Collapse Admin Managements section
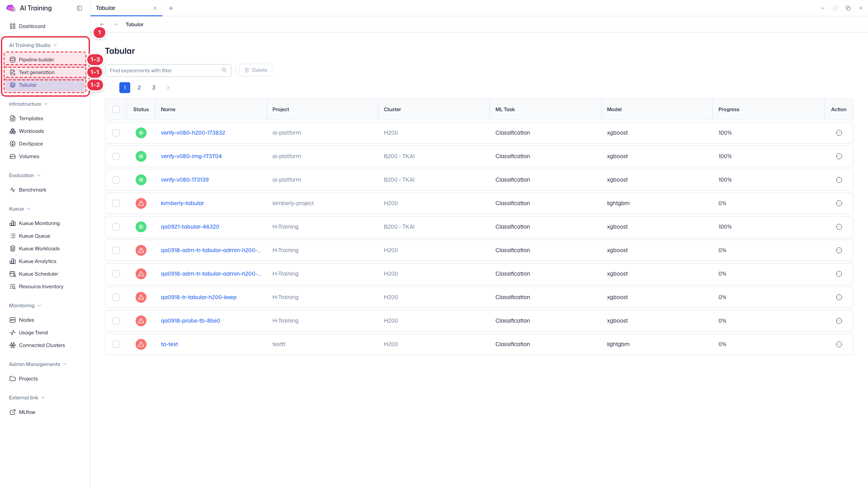The height and width of the screenshot is (488, 868). point(38,364)
